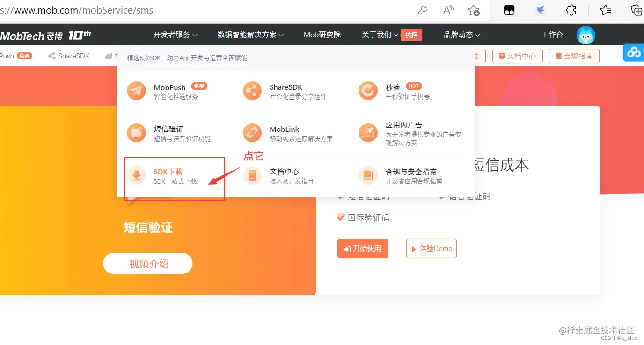Click the 合规指南 outlined button
The height and width of the screenshot is (345, 644).
point(574,56)
